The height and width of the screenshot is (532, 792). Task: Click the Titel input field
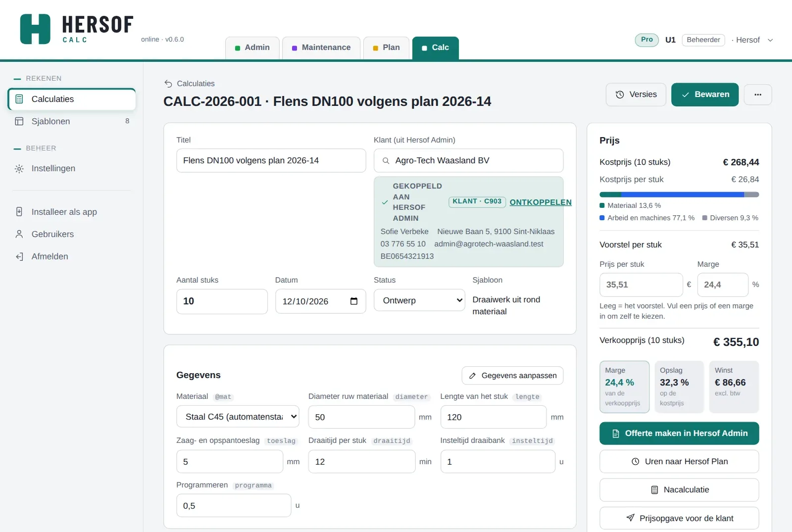pyautogui.click(x=271, y=161)
